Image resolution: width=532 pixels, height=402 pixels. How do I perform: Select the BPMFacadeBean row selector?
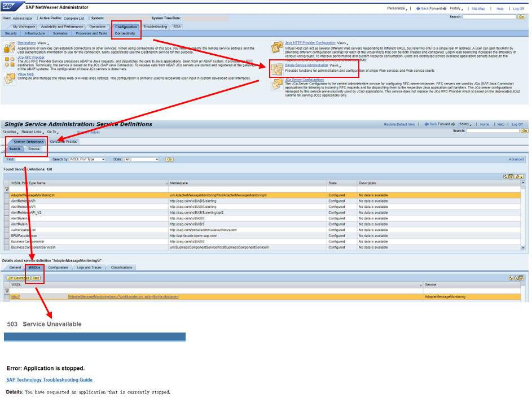pyautogui.click(x=6, y=235)
